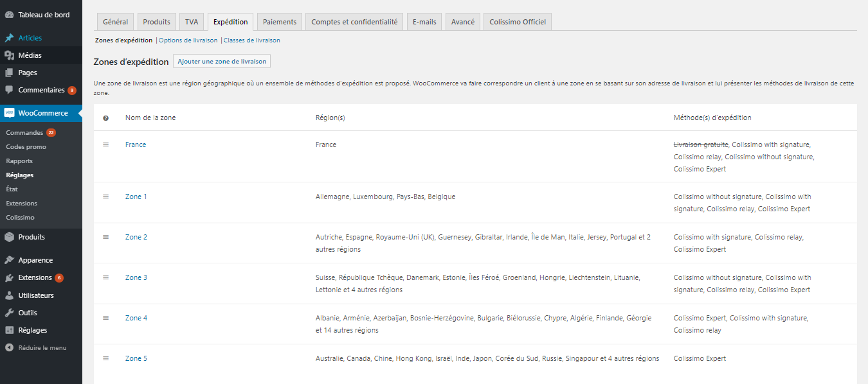The height and width of the screenshot is (384, 868).
Task: Click 'Méthode(s) d'expédition' column header
Action: [x=712, y=118]
